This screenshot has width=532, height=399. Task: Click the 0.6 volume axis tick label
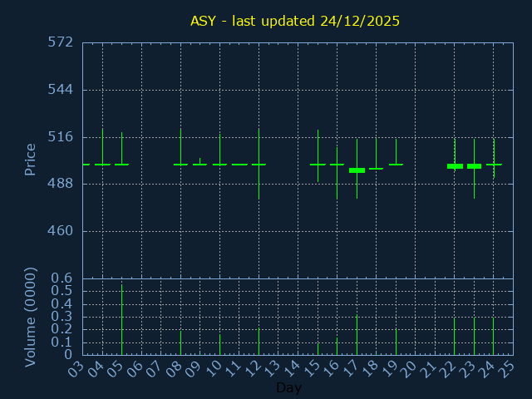(62, 278)
